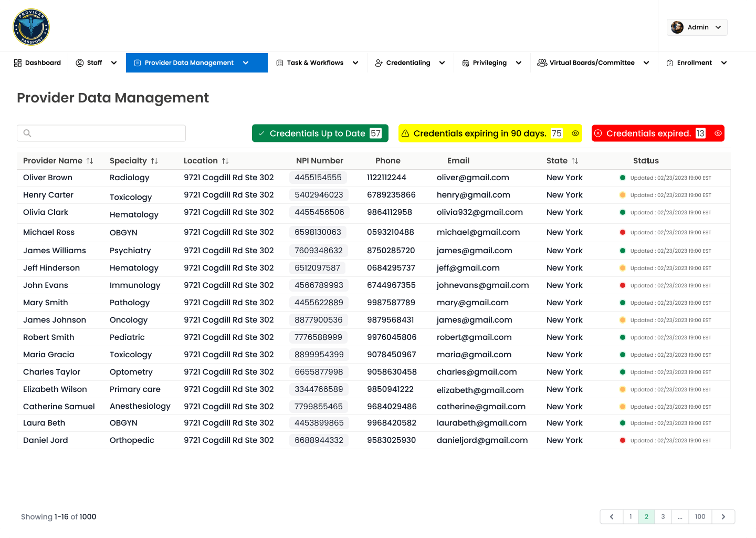
Task: Click the Admin profile avatar
Action: pyautogui.click(x=677, y=27)
